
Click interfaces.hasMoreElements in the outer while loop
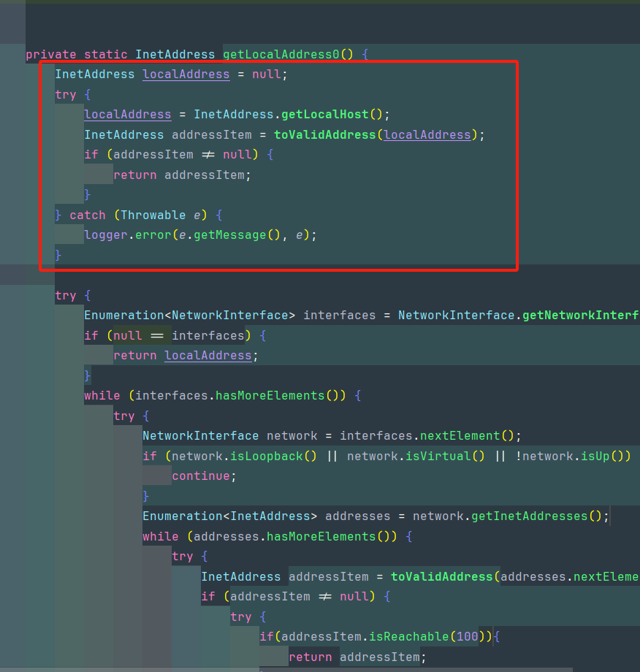pos(229,396)
